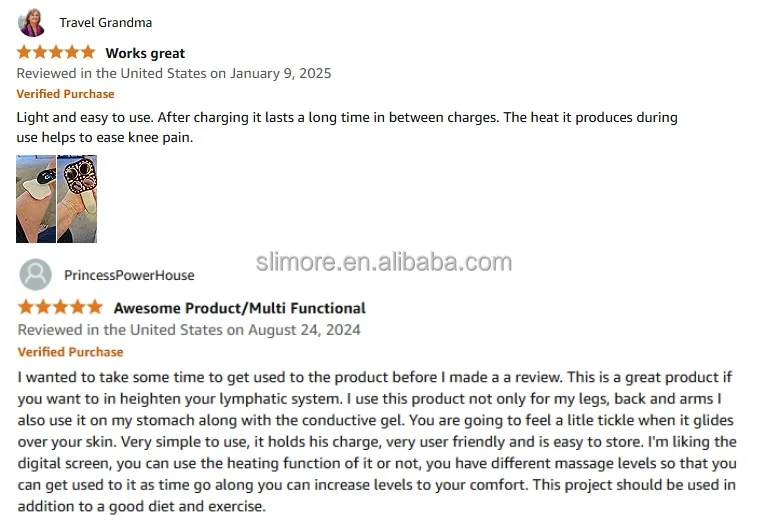Viewport: 766px width, 521px height.
Task: Click the star rating on Awesome Product review
Action: 61,307
